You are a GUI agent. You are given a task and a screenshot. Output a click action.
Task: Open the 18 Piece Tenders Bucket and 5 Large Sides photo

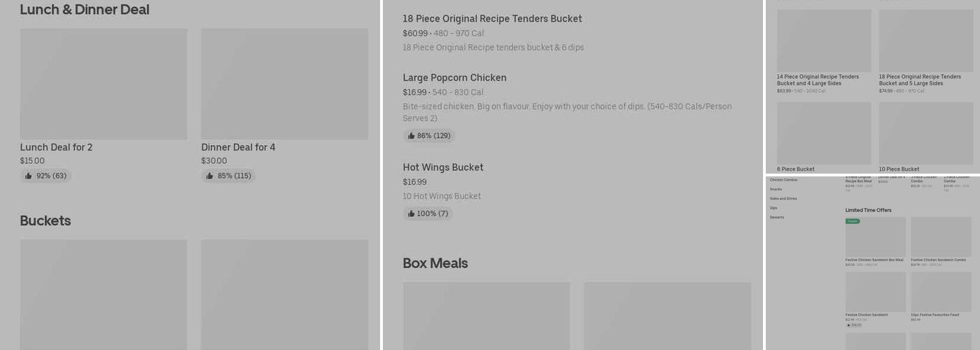click(x=926, y=41)
